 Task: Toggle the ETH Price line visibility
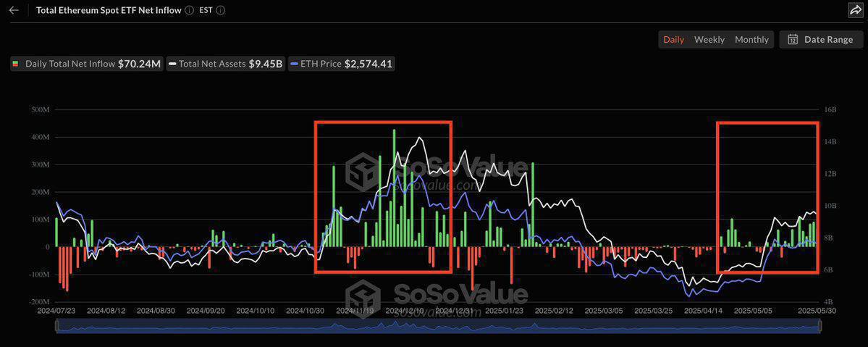coord(341,64)
